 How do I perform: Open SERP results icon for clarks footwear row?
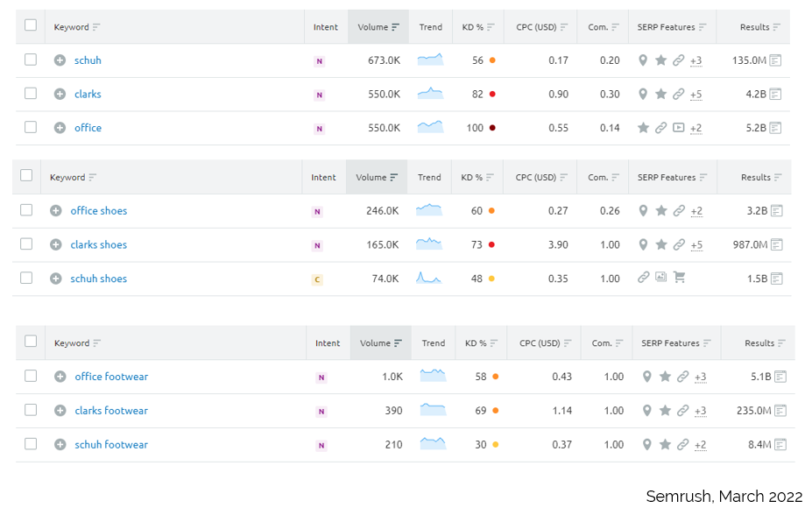(x=780, y=411)
